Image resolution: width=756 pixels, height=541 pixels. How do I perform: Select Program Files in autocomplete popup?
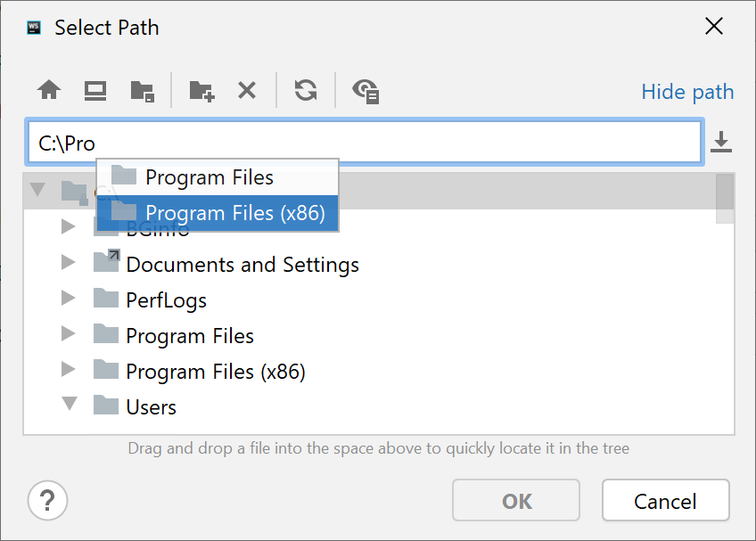tap(210, 177)
